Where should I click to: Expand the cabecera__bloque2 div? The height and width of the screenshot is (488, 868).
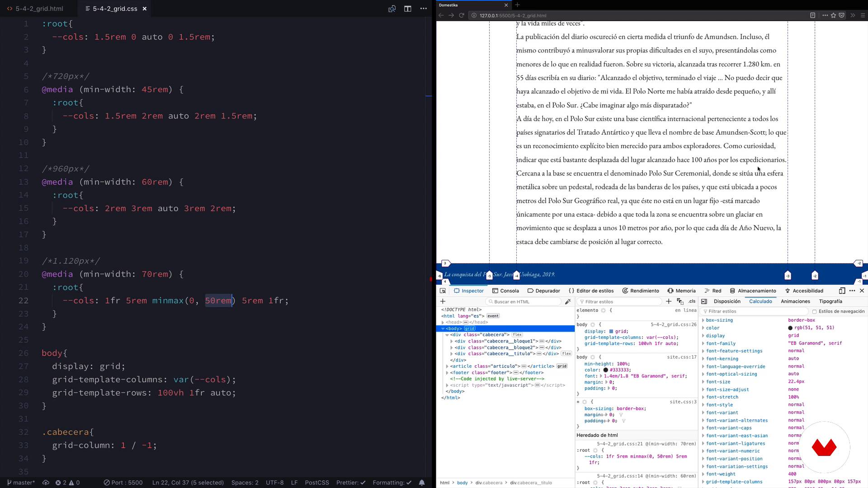(452, 347)
